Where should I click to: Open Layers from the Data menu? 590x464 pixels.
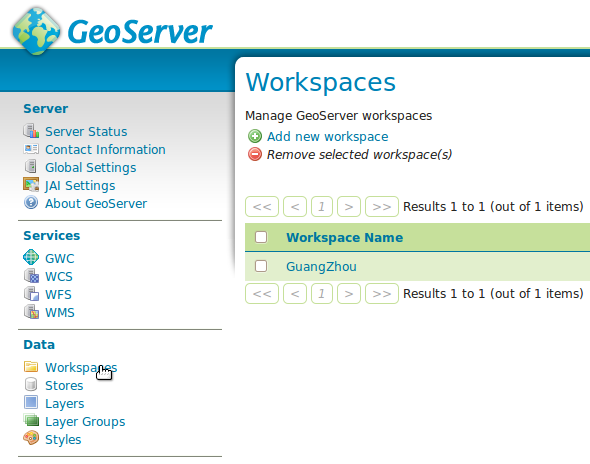(65, 403)
